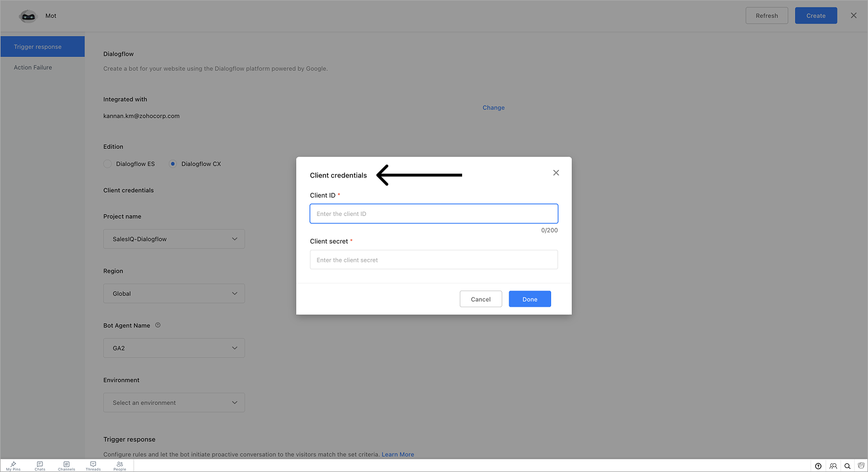The height and width of the screenshot is (472, 868).
Task: Open Threads from the bottom bar
Action: (93, 466)
